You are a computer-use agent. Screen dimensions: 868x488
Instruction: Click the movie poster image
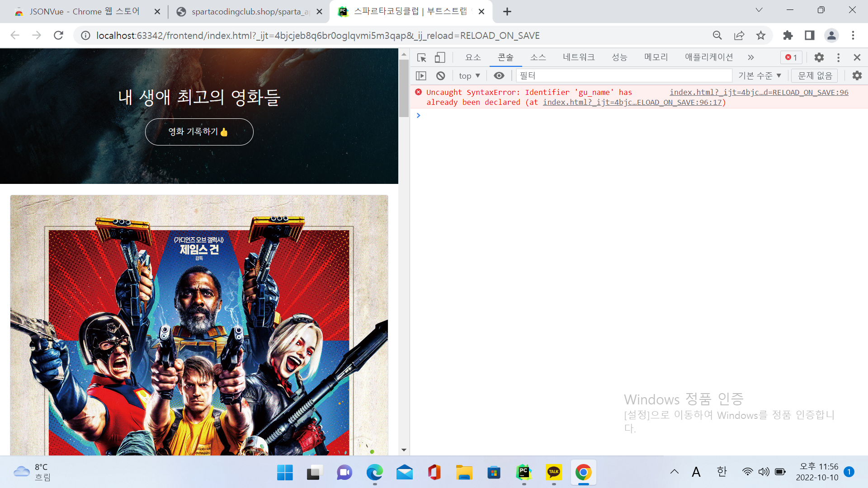(x=199, y=325)
